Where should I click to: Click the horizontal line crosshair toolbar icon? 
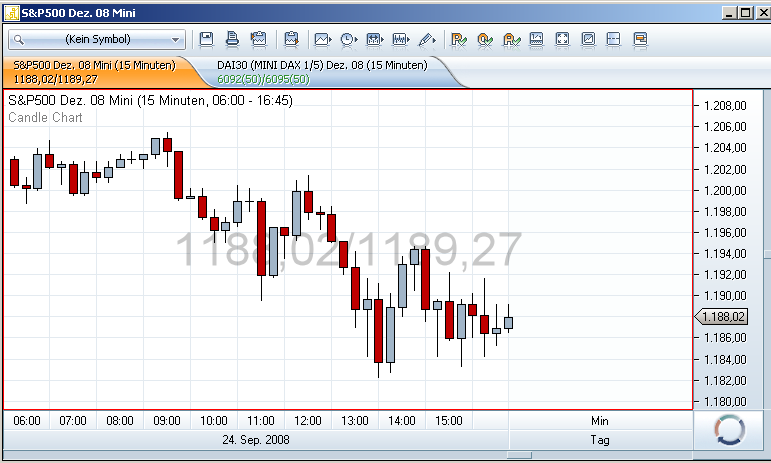pos(614,39)
